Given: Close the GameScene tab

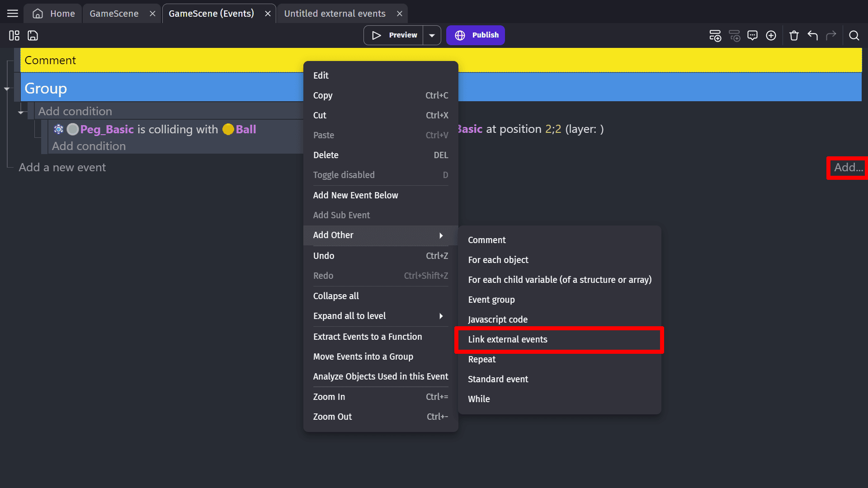Looking at the screenshot, I should pyautogui.click(x=152, y=14).
